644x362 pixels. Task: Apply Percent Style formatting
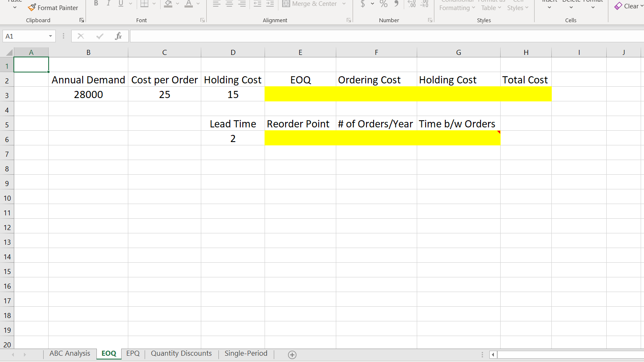tap(383, 5)
